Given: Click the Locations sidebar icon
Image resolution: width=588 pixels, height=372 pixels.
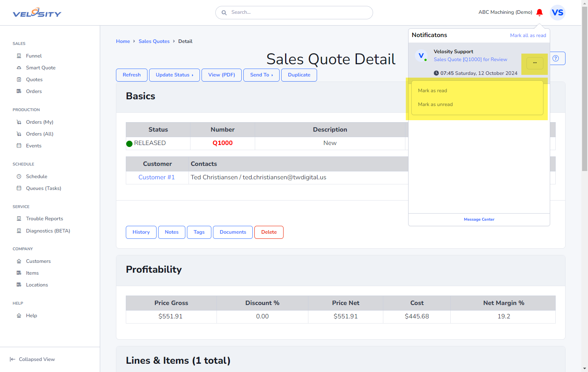Looking at the screenshot, I should (x=19, y=285).
